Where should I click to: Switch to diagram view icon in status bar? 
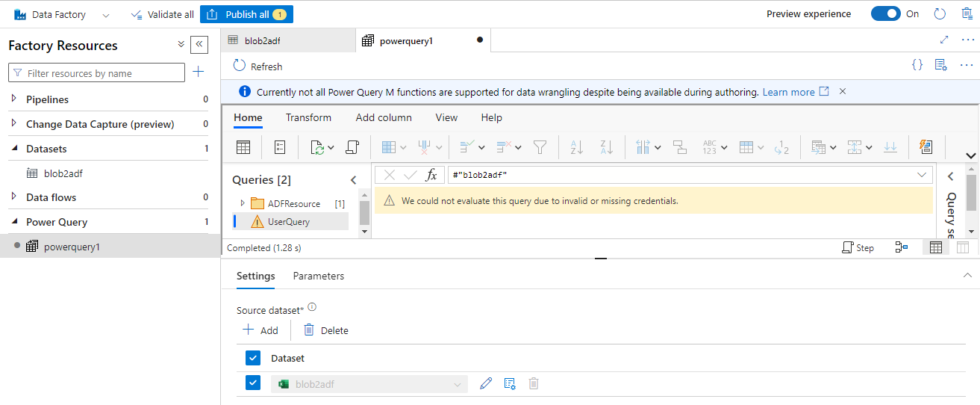(902, 247)
